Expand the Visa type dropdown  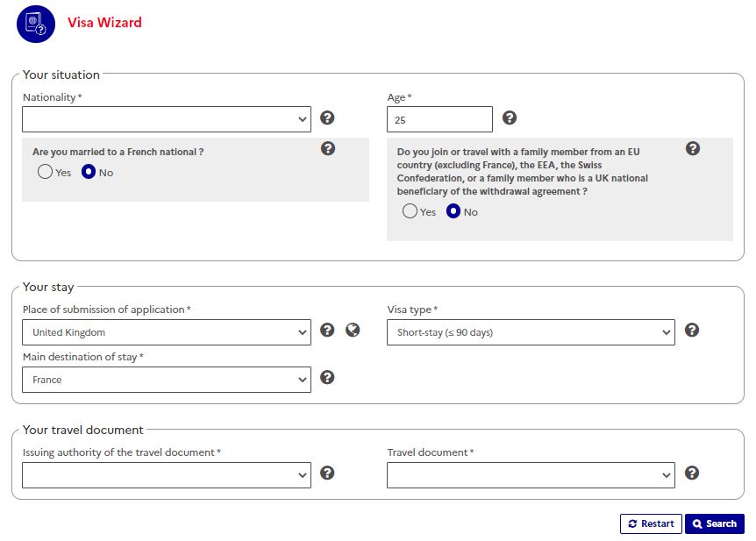tap(531, 332)
